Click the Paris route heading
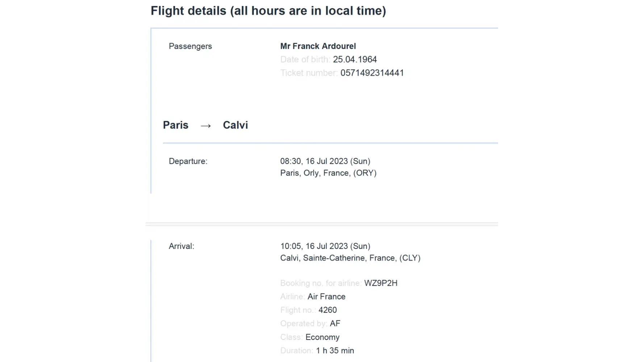The height and width of the screenshot is (362, 644). tap(176, 125)
